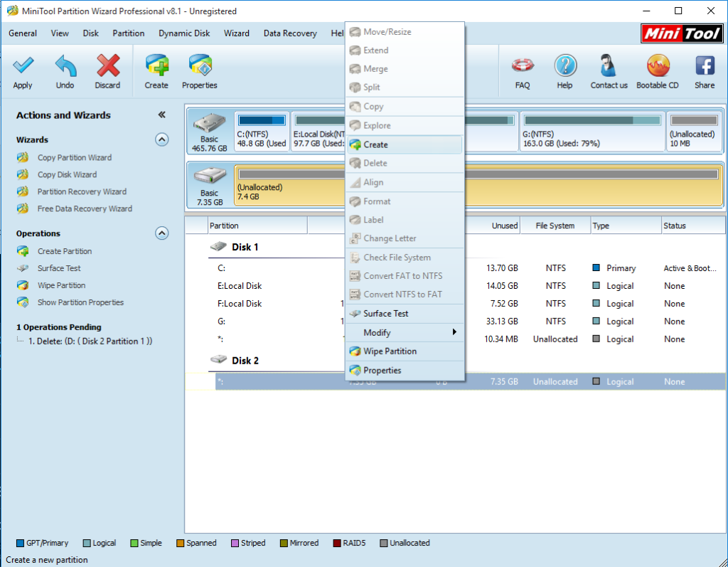Click the Create Partition operation link
The height and width of the screenshot is (567, 728).
point(65,251)
